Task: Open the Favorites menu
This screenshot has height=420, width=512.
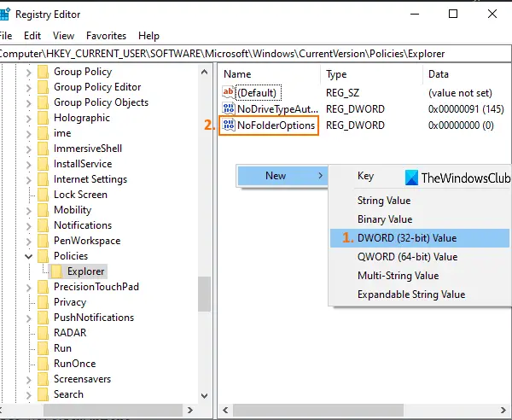Action: 106,35
